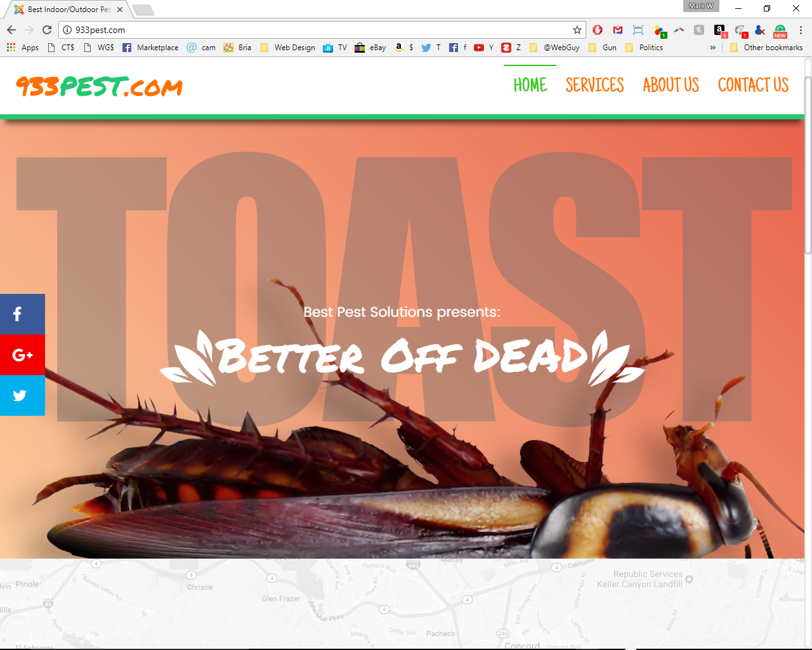Click the page's vertical scrollbar thumb
Image resolution: width=812 pixels, height=650 pixels.
pos(808,165)
